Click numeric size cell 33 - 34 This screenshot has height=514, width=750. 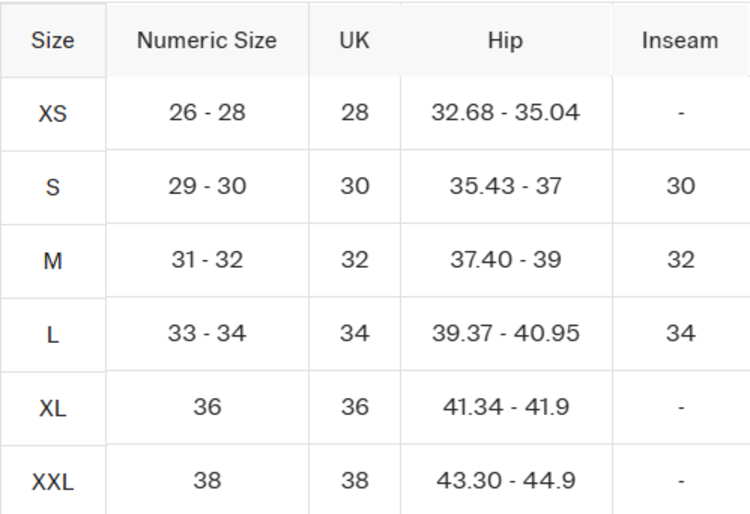point(207,333)
